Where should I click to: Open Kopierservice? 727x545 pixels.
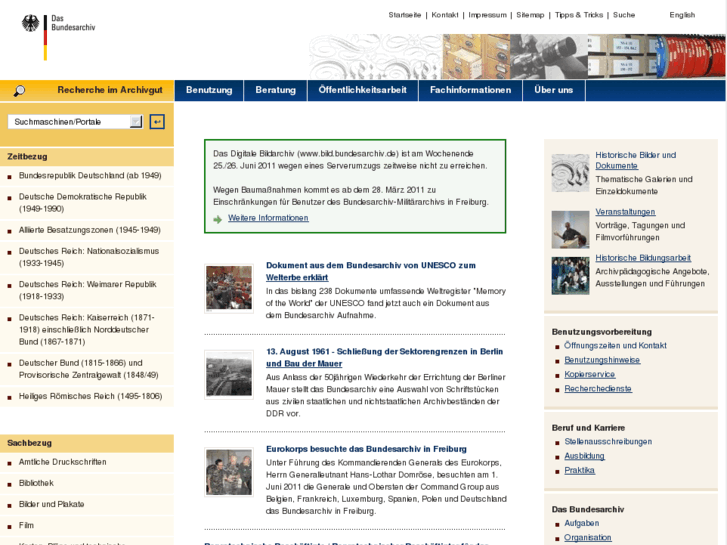point(589,374)
